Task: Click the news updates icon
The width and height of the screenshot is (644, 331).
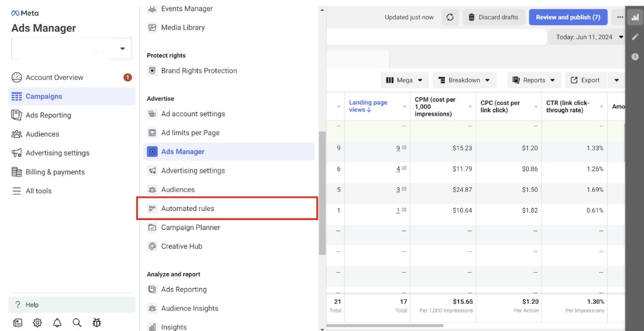Action: (18, 322)
